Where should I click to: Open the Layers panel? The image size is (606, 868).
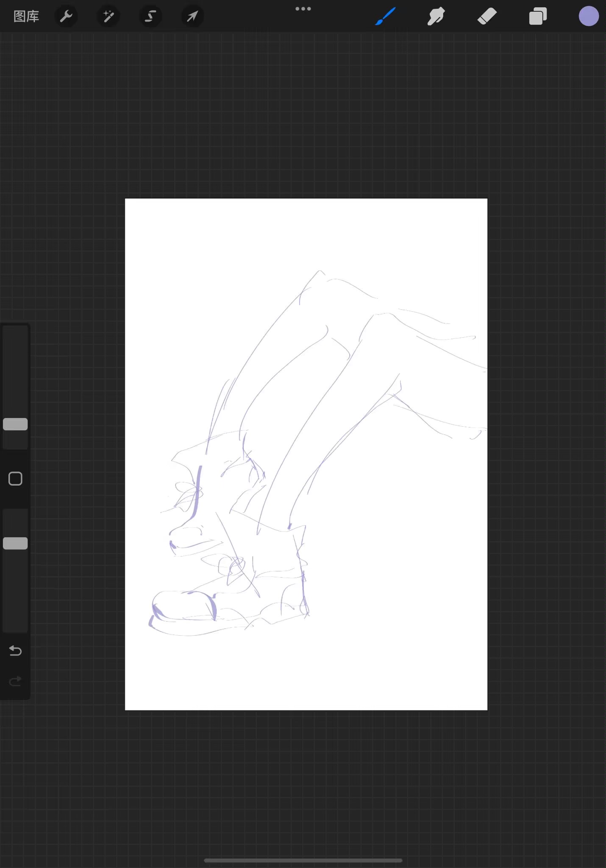(x=538, y=17)
